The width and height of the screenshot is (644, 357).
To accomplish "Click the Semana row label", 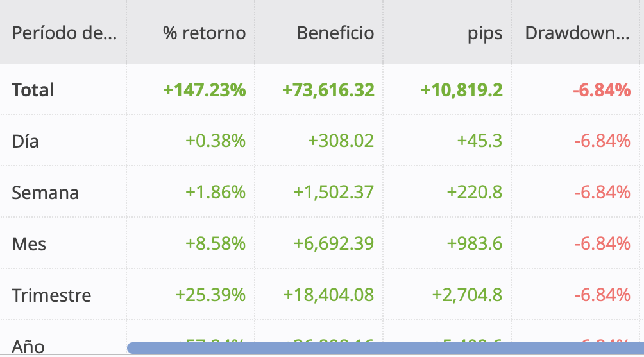I will click(45, 193).
